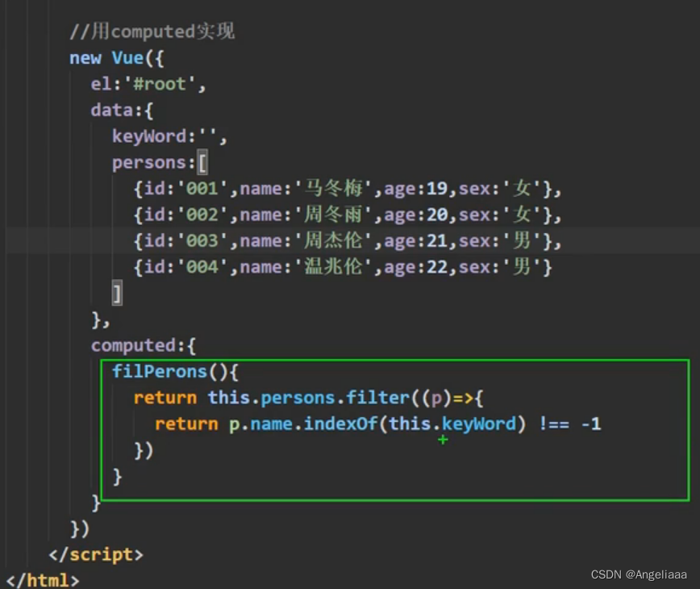Screen dimensions: 700x589
Task: Click the sex value '女' in row 001
Action: (x=522, y=189)
